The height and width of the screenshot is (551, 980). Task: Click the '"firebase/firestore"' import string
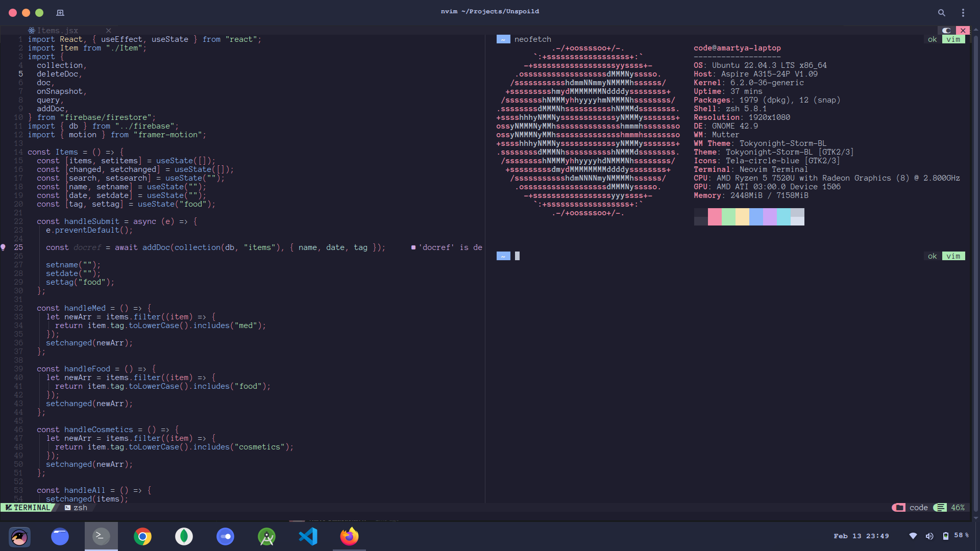[106, 117]
